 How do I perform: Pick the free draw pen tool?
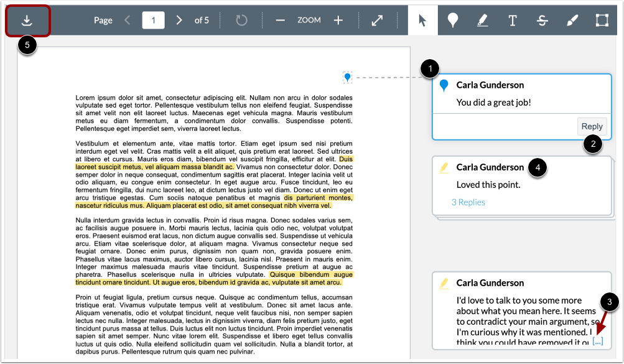click(x=572, y=19)
